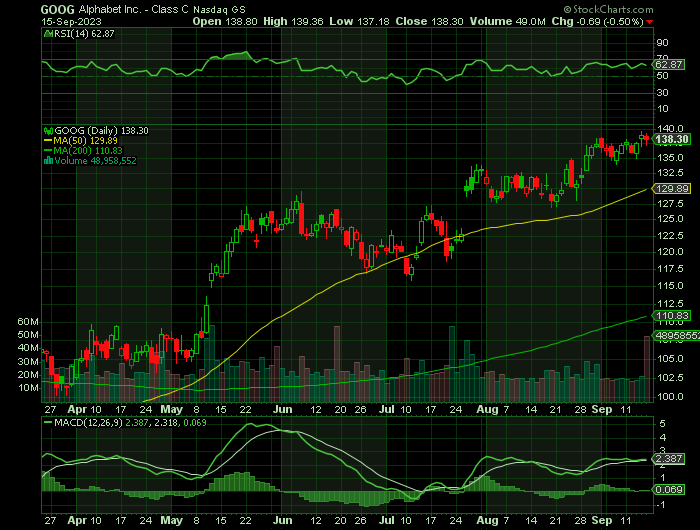The image size is (700, 530).
Task: Select the RSI(14) 62.87 indicator label
Action: point(83,34)
